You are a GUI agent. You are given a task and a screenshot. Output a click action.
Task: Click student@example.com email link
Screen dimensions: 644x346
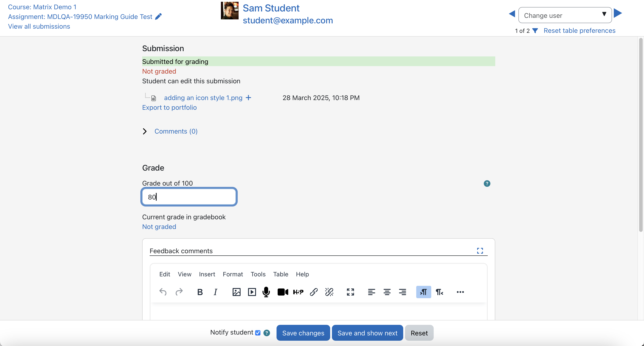(x=288, y=20)
